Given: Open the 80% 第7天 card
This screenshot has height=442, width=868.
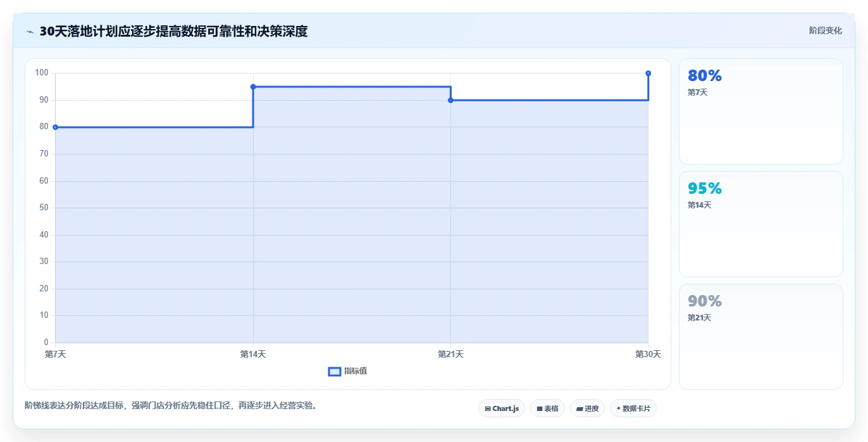Looking at the screenshot, I should pos(761,111).
